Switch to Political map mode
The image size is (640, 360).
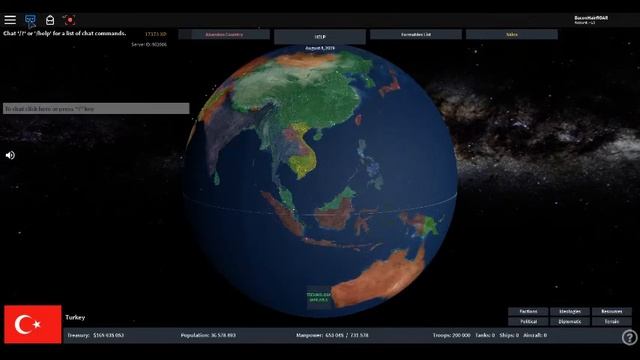pyautogui.click(x=528, y=322)
